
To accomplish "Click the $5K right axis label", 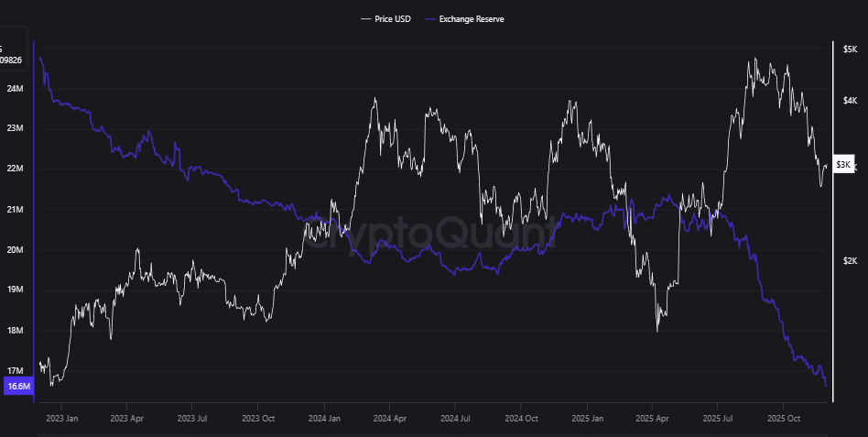I will click(850, 49).
